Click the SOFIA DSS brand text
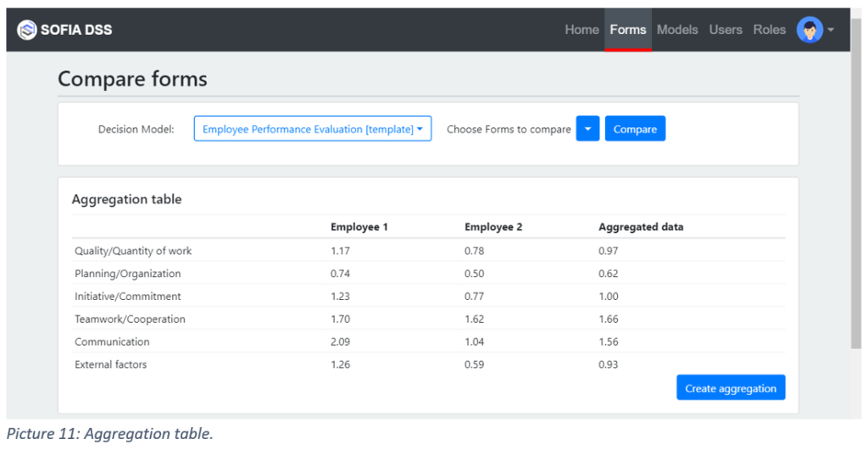 pos(76,30)
